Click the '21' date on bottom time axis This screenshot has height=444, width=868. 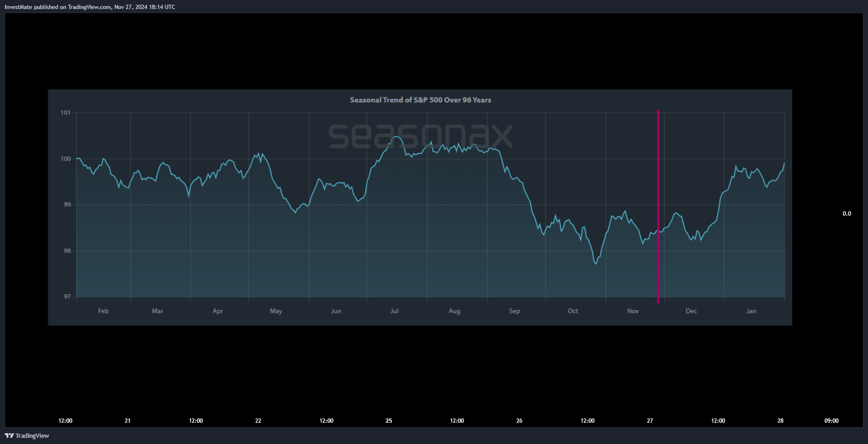coord(128,421)
